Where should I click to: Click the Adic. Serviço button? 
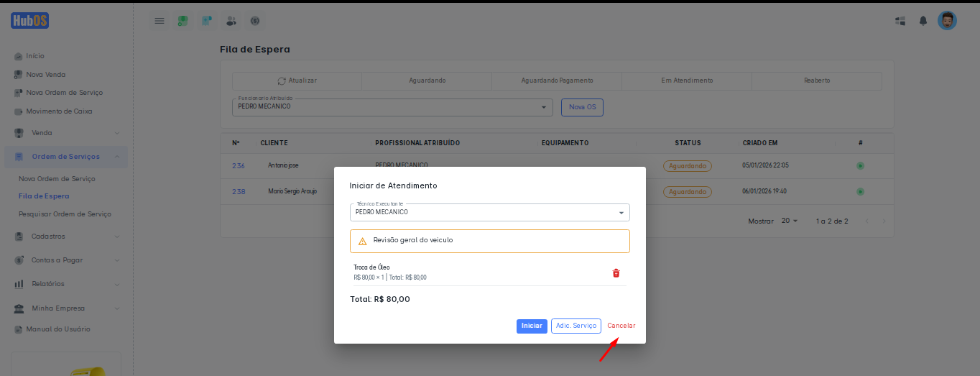click(575, 326)
